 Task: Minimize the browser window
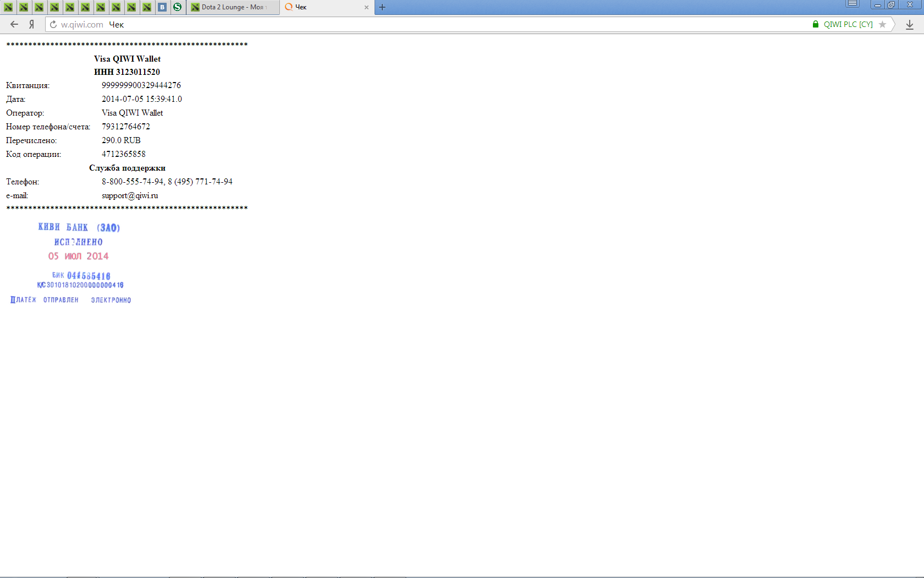point(878,4)
